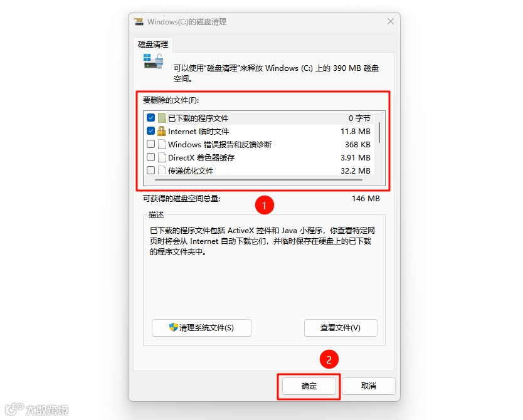523x420 pixels.
Task: Check the DirectX 着色器缓存 checkbox
Action: pyautogui.click(x=151, y=157)
